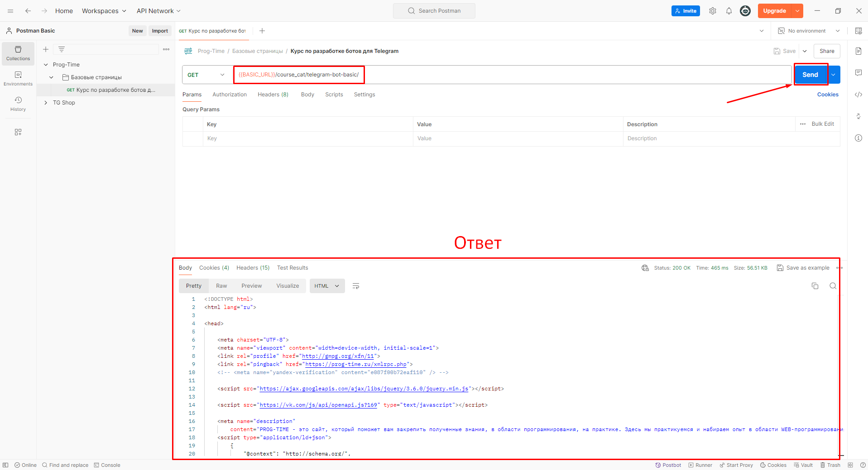Image resolution: width=868 pixels, height=470 pixels.
Task: Open the request info icon
Action: point(858,138)
